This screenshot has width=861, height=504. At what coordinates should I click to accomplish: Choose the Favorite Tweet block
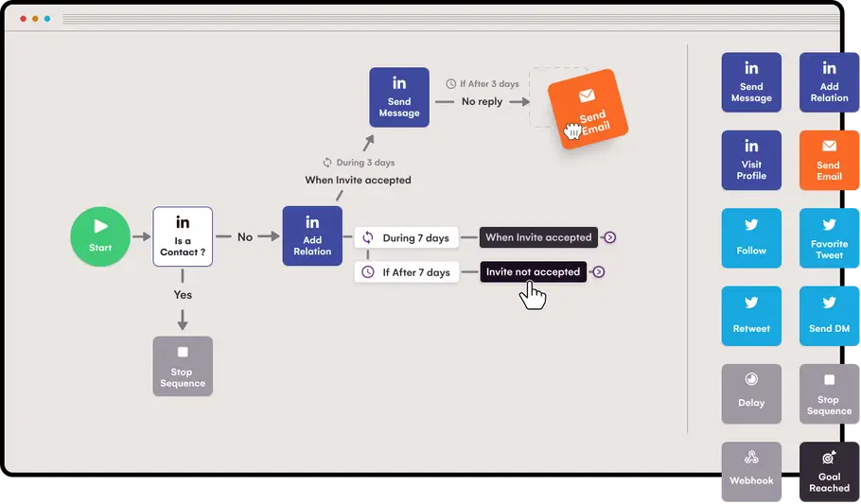coord(829,238)
